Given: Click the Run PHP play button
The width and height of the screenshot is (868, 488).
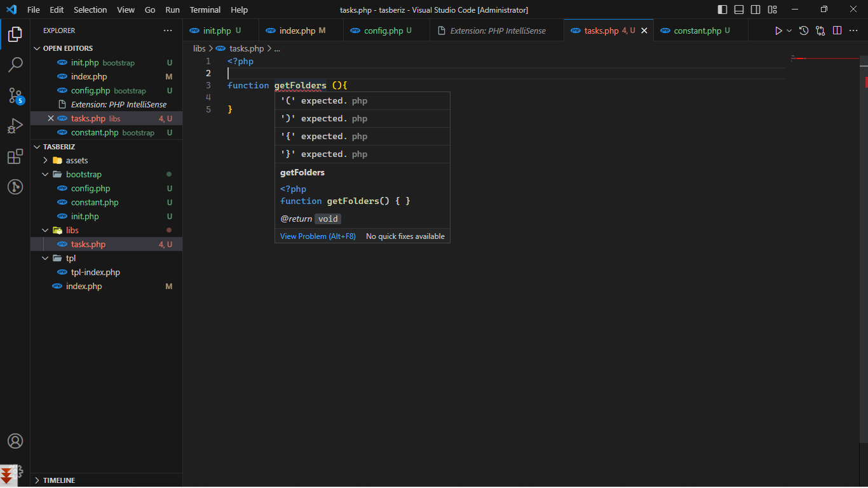Looking at the screenshot, I should click(778, 30).
